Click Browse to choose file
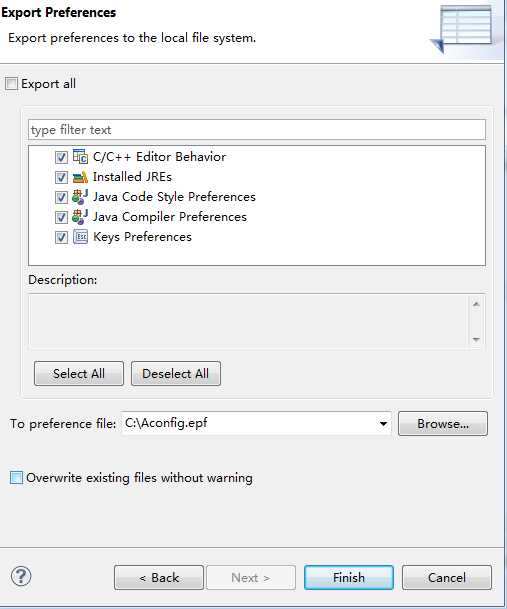 click(x=443, y=423)
